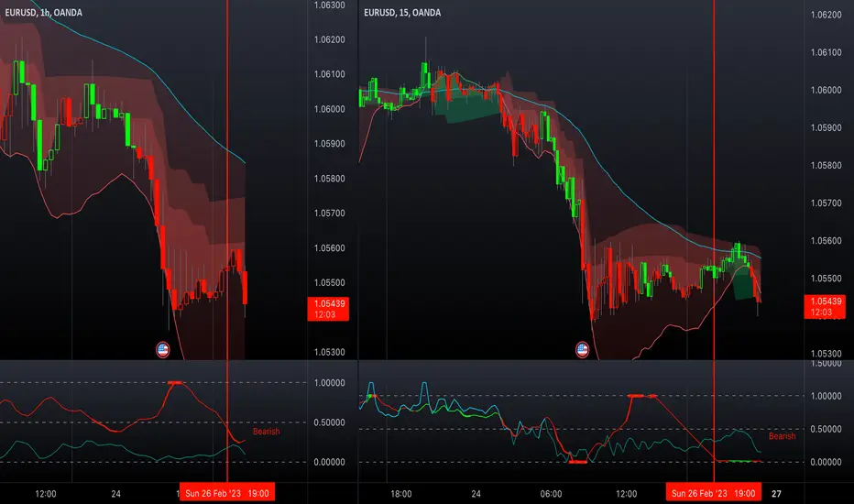Click the 12:00 time label on the left chart

click(46, 494)
